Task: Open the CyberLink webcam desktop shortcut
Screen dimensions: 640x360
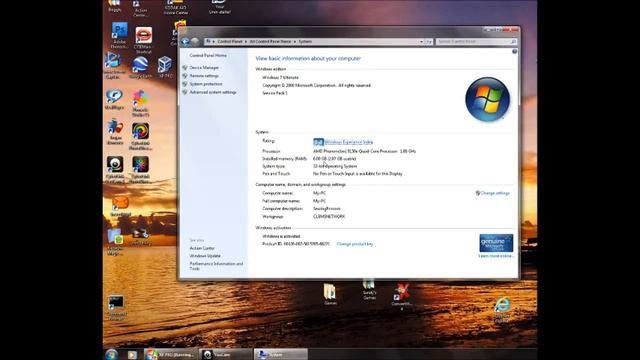Action: (x=115, y=169)
